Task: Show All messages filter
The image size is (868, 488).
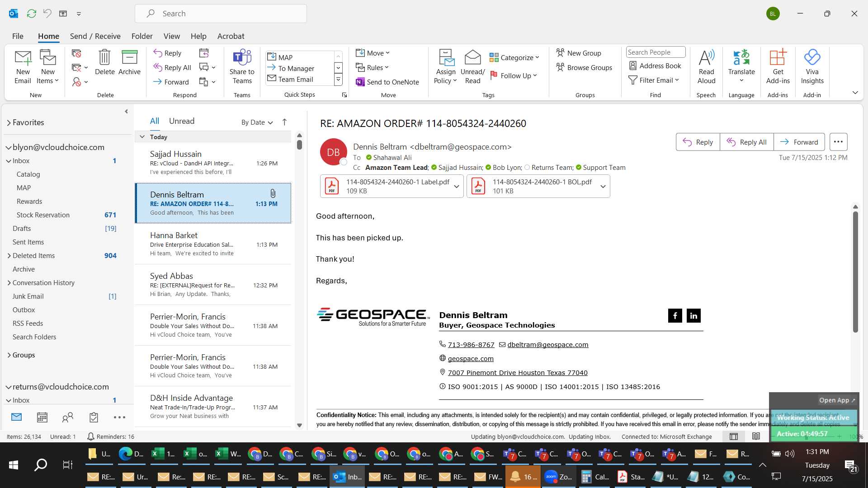Action: (155, 121)
